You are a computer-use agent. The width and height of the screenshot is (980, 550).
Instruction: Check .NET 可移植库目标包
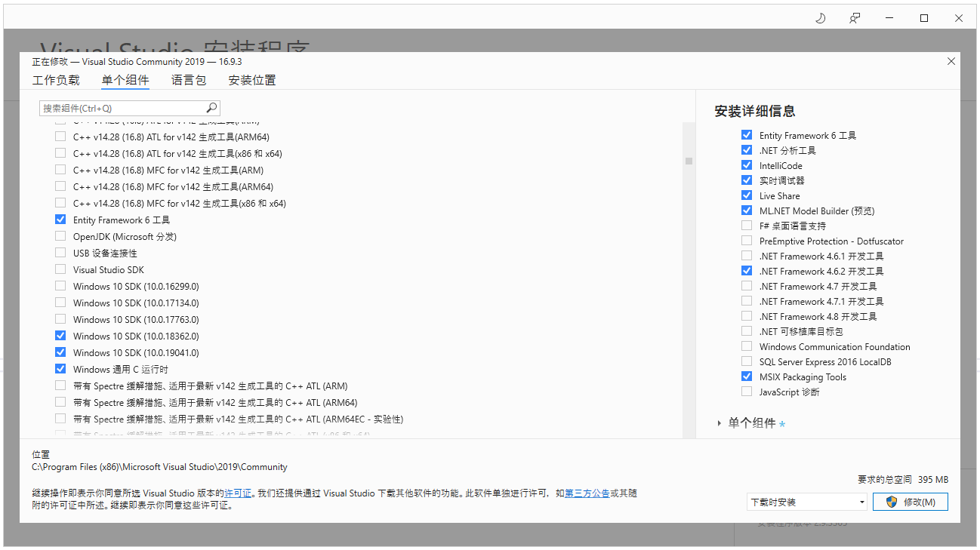coord(747,331)
